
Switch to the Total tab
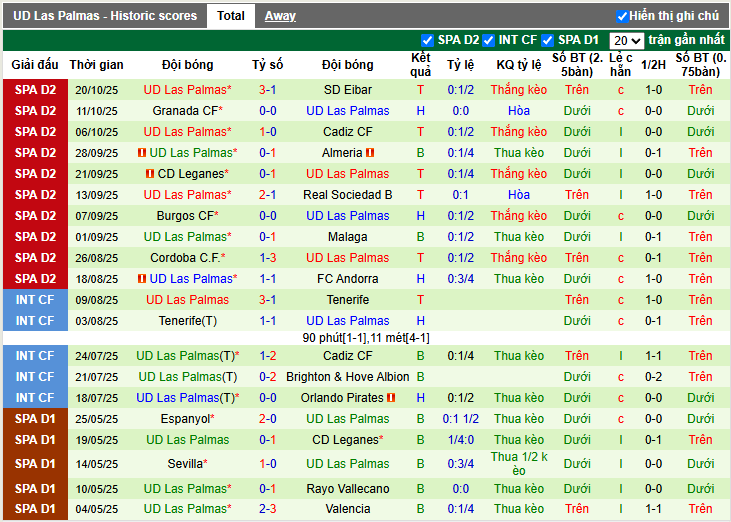pos(231,16)
